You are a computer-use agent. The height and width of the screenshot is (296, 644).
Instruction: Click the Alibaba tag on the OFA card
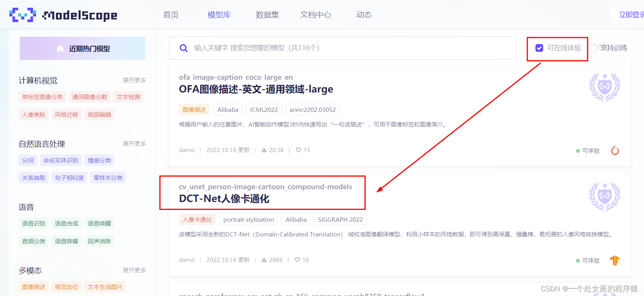click(x=228, y=110)
